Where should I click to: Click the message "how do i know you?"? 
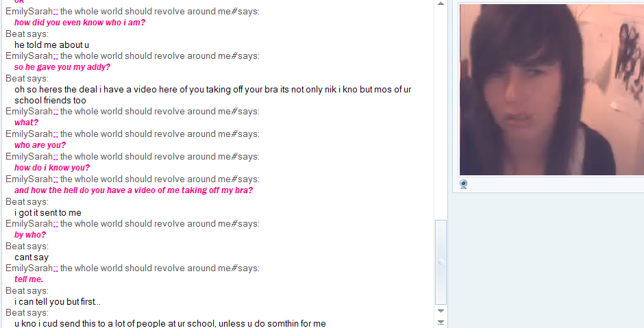(x=52, y=168)
